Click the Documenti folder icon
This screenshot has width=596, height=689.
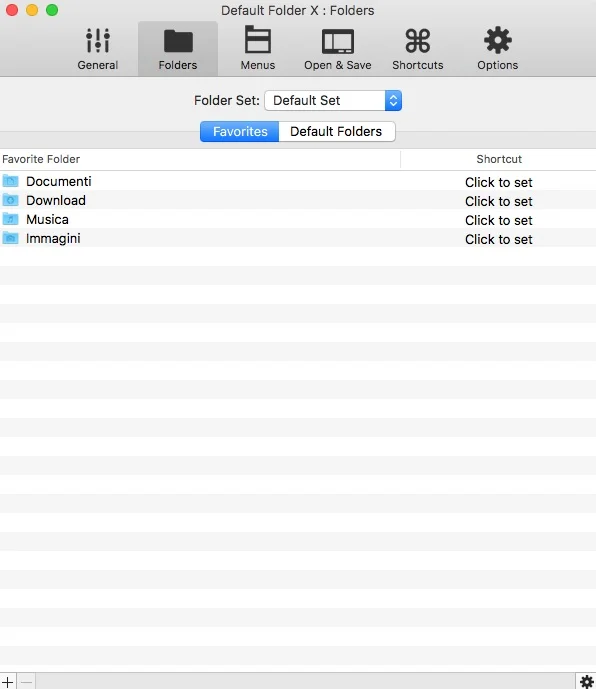pyautogui.click(x=11, y=181)
